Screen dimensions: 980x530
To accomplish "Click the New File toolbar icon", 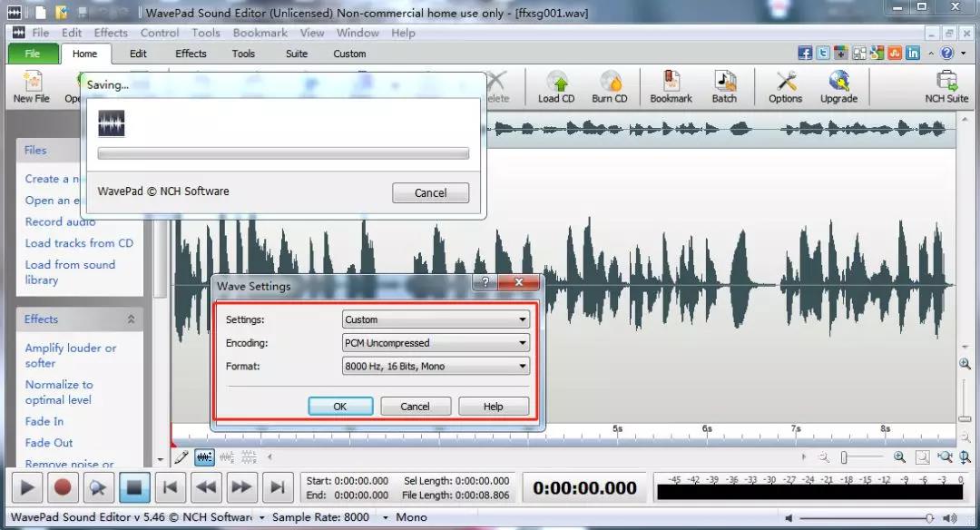I will 31,87.
